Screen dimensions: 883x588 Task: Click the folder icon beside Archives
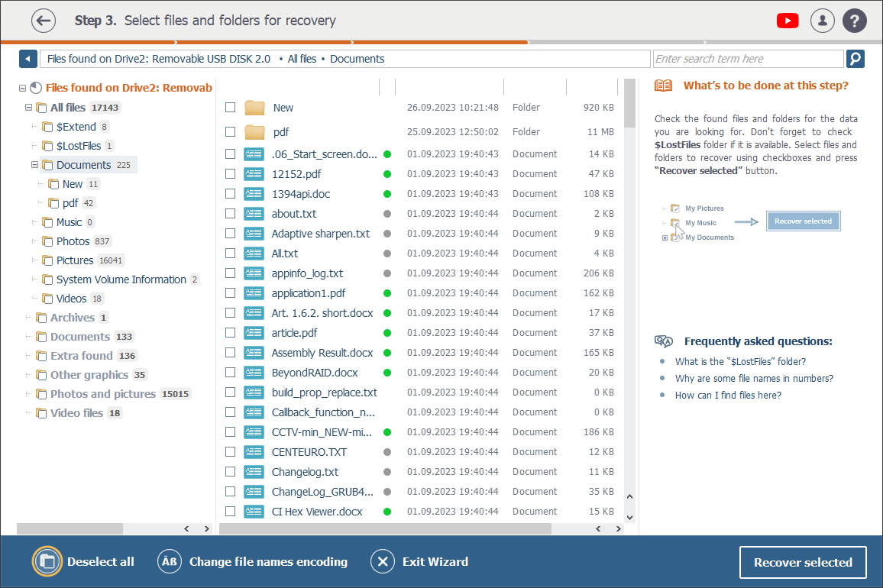pyautogui.click(x=42, y=318)
